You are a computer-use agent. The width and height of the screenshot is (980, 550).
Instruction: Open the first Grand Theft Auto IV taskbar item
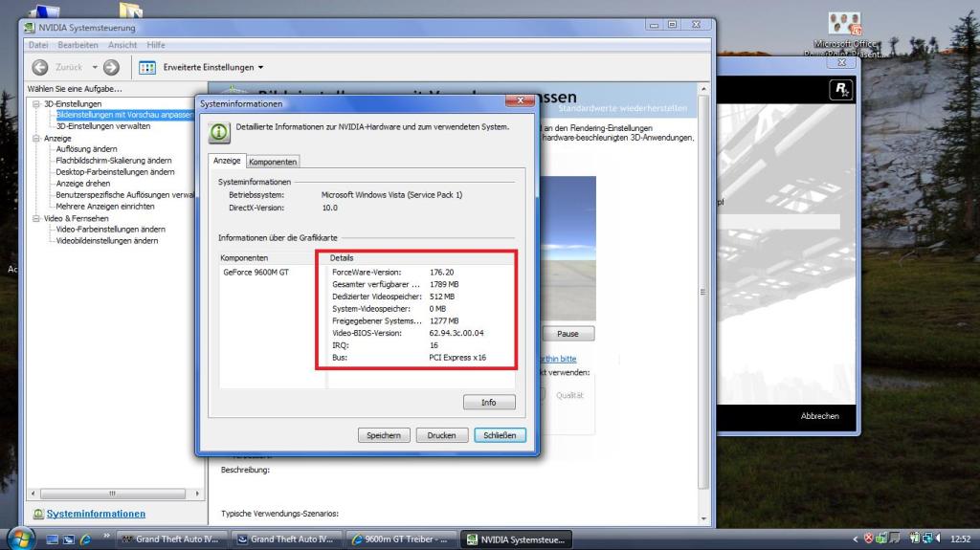(x=171, y=539)
